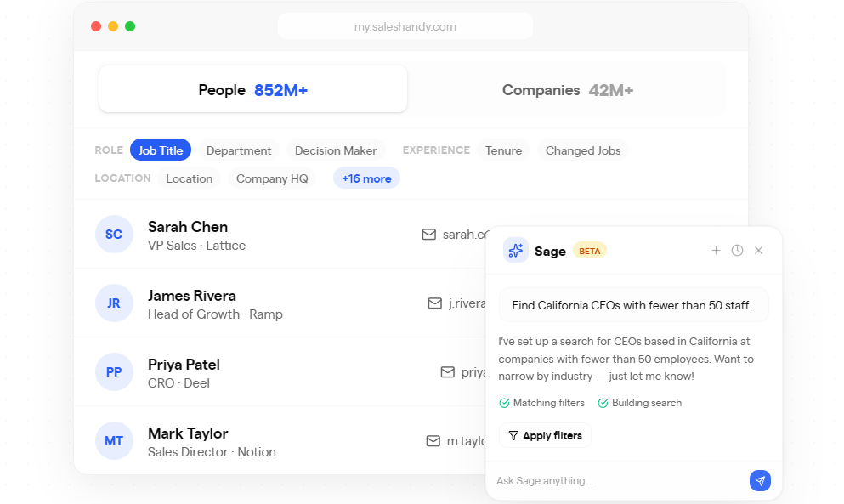Click Building search green check icon
This screenshot has width=844, height=504.
tap(603, 404)
